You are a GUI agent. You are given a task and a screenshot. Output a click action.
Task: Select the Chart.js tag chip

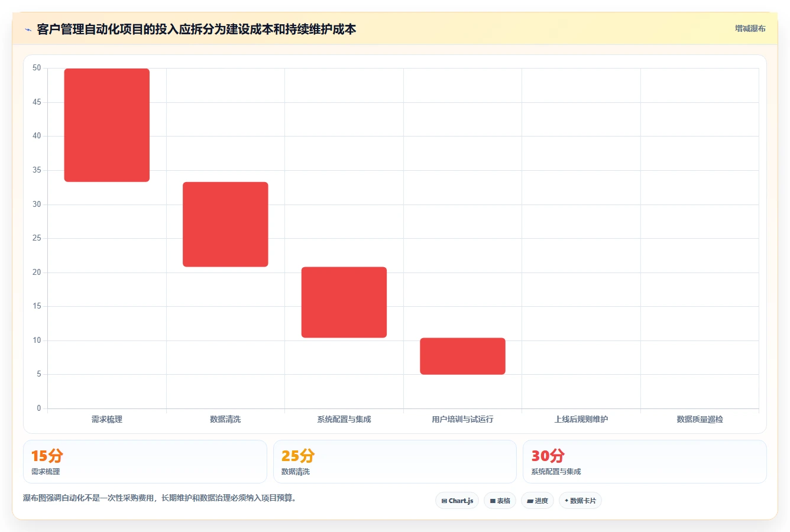coord(457,501)
